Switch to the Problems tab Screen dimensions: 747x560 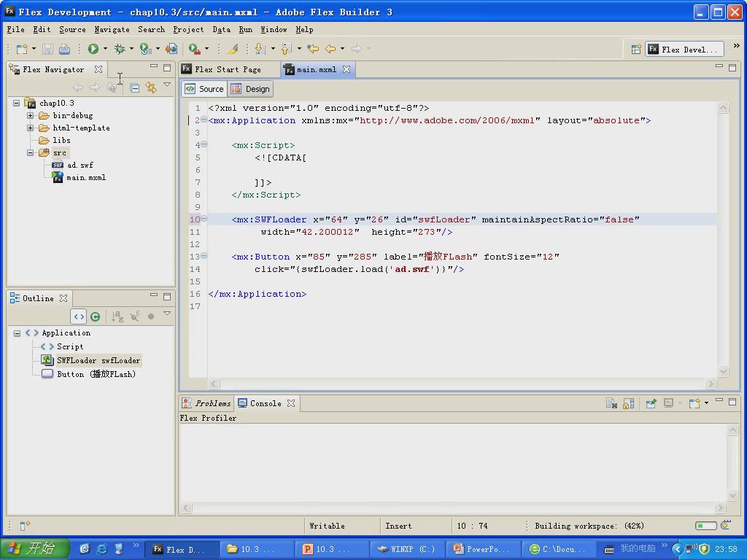[207, 403]
